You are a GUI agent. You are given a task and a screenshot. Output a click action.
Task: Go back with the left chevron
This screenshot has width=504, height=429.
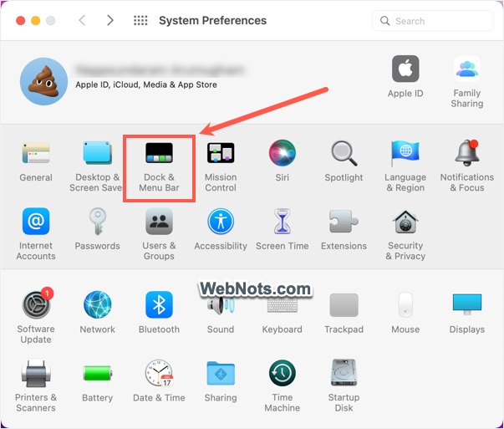[x=82, y=20]
